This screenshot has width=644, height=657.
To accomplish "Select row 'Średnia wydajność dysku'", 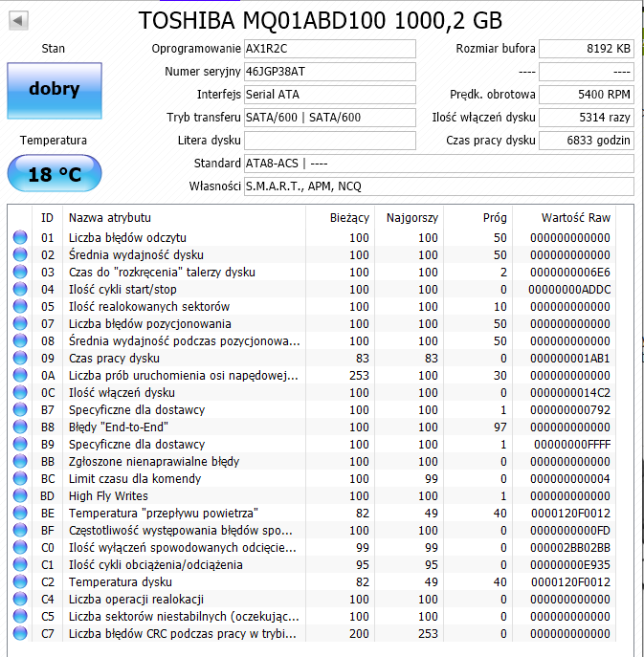I will (x=312, y=254).
